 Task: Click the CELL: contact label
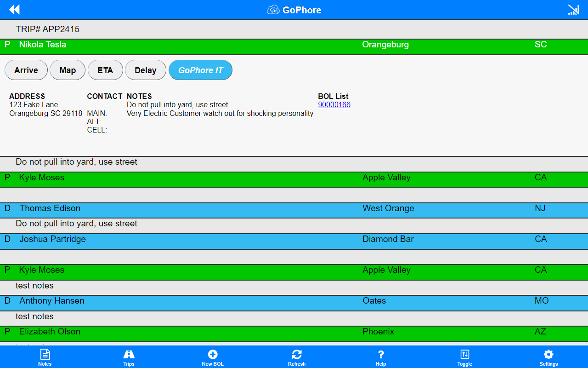click(97, 130)
